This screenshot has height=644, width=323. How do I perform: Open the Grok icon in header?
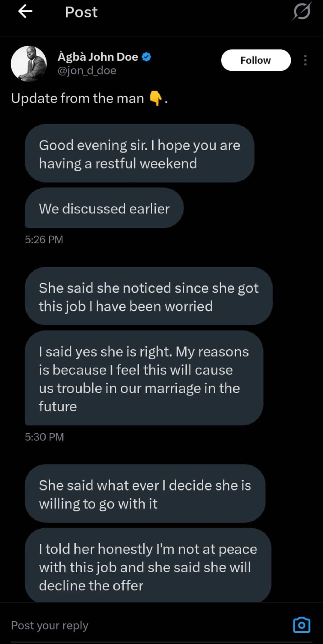(x=302, y=12)
